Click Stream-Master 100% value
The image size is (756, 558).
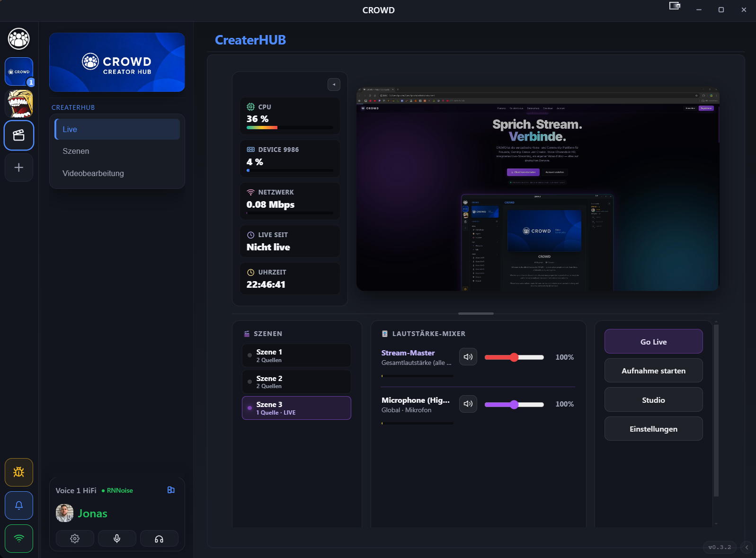564,357
